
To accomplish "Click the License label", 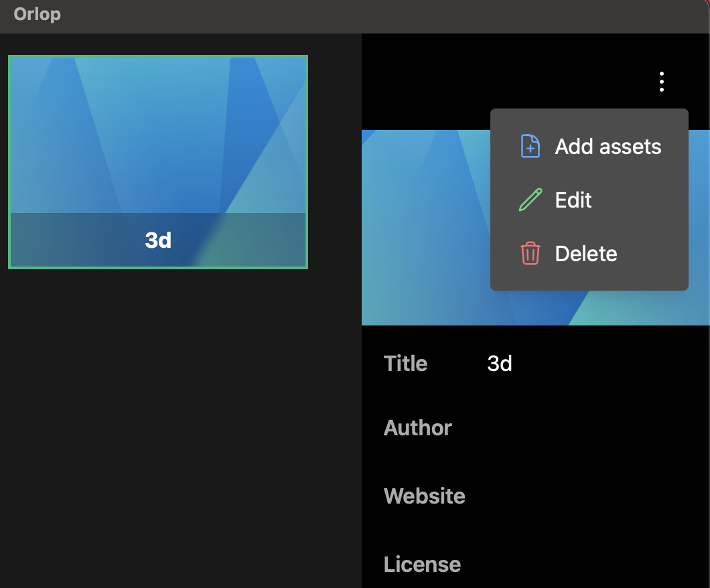I will click(x=422, y=565).
